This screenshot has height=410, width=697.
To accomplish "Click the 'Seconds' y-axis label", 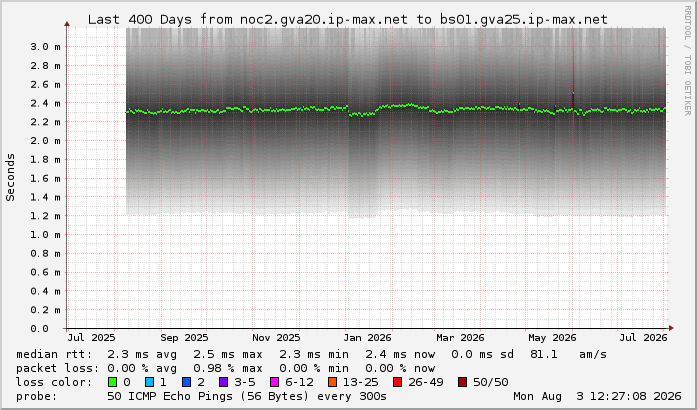I will pos(10,177).
